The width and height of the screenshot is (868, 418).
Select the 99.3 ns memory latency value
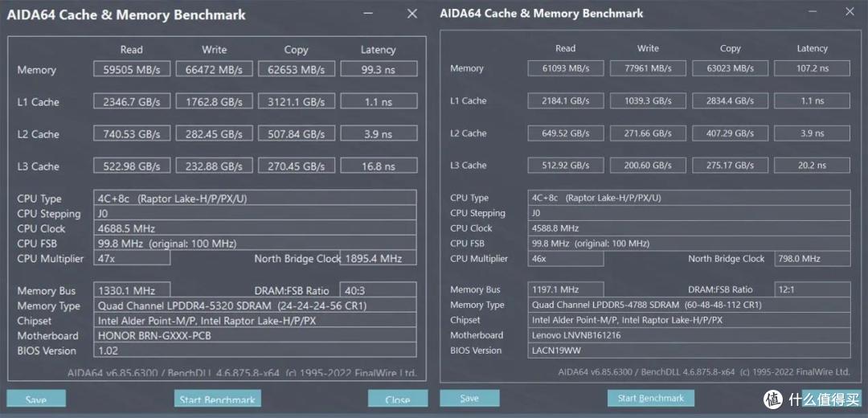(x=379, y=69)
